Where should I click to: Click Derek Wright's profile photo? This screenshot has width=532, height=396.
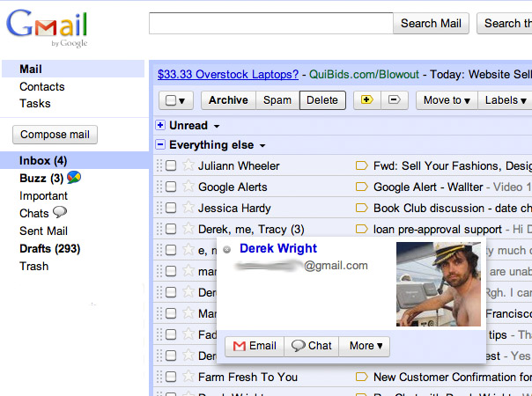[x=439, y=284]
